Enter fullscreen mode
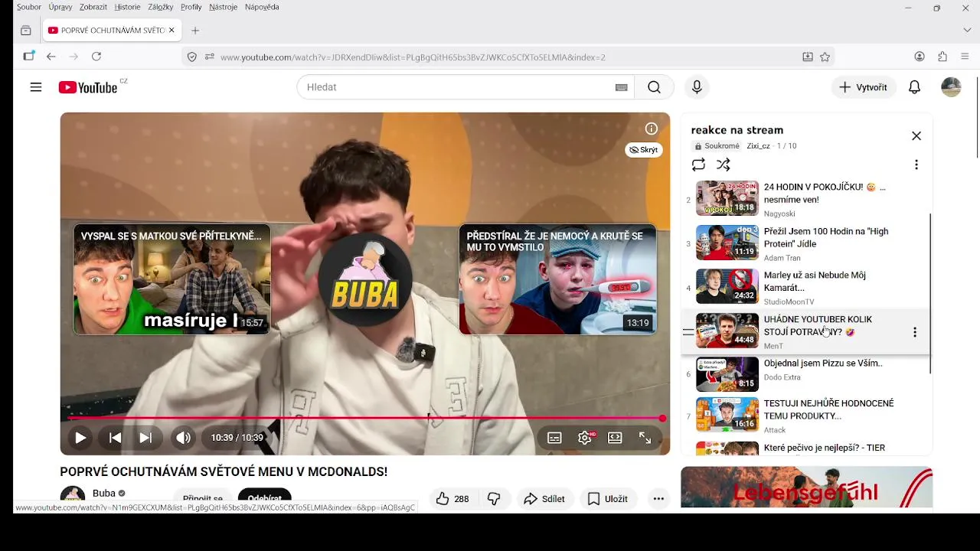 (x=645, y=438)
